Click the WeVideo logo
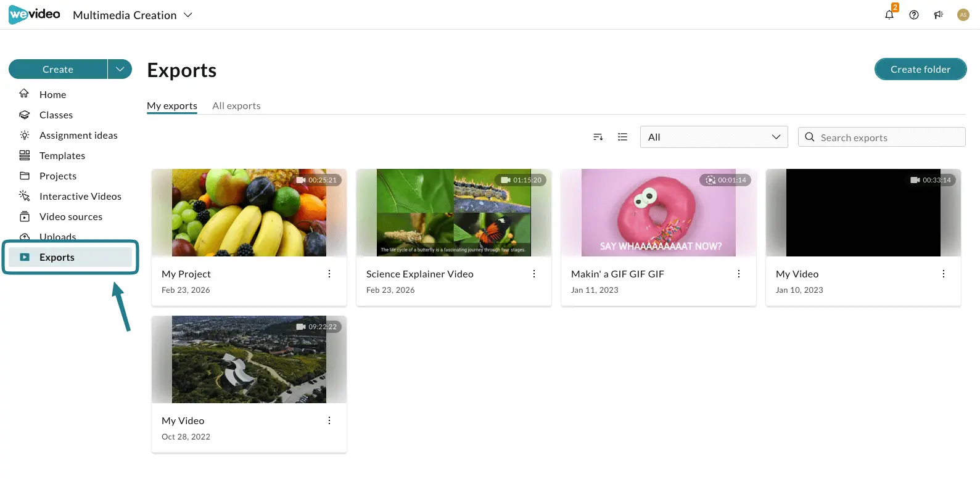 pos(35,14)
